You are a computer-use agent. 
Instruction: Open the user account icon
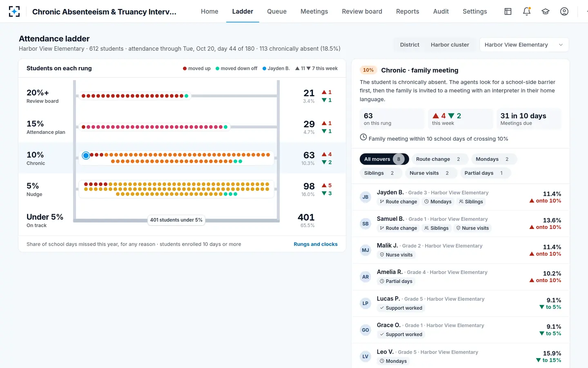[x=564, y=11]
